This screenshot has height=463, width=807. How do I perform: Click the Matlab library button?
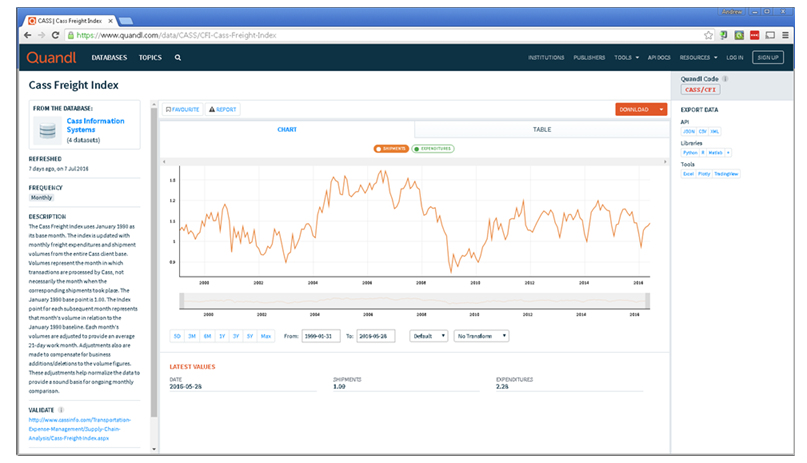[715, 153]
